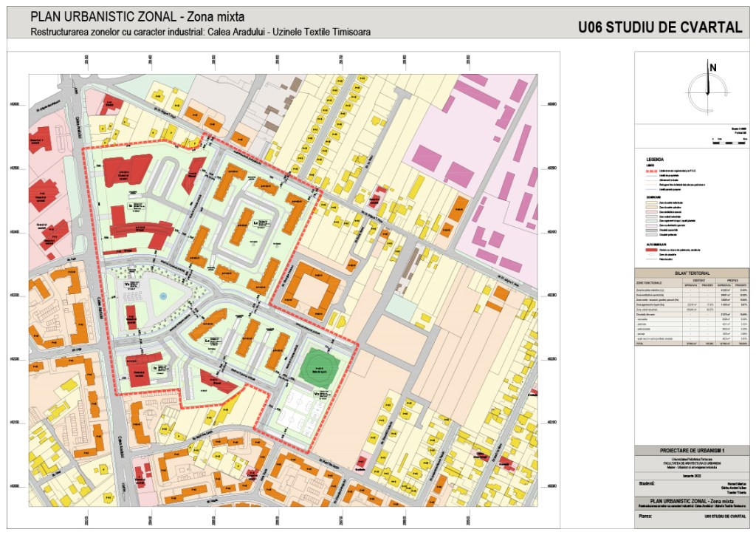Click the PLAN URBANISTIC ZONAL header title
Viewport: 756px width, 535px height.
pyautogui.click(x=137, y=18)
